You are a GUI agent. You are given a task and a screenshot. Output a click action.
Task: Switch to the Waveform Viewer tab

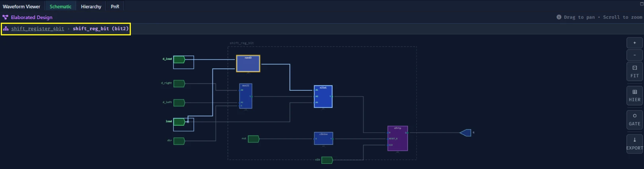[21, 6]
